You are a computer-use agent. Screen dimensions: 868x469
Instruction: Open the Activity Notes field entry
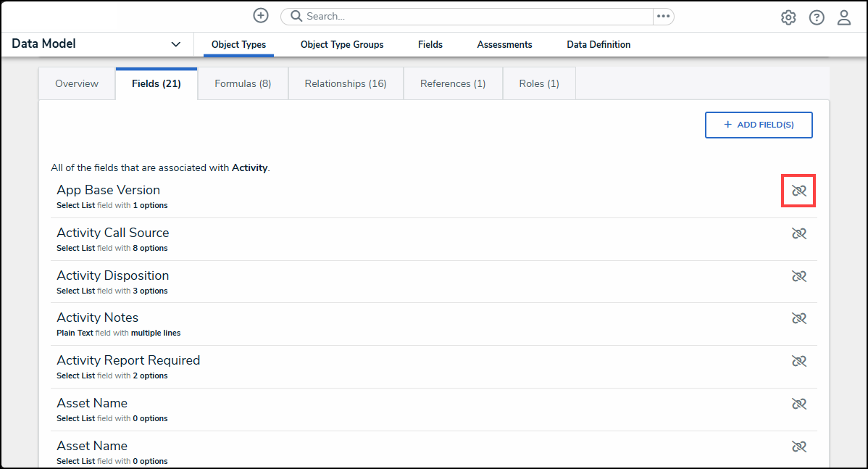(x=98, y=317)
